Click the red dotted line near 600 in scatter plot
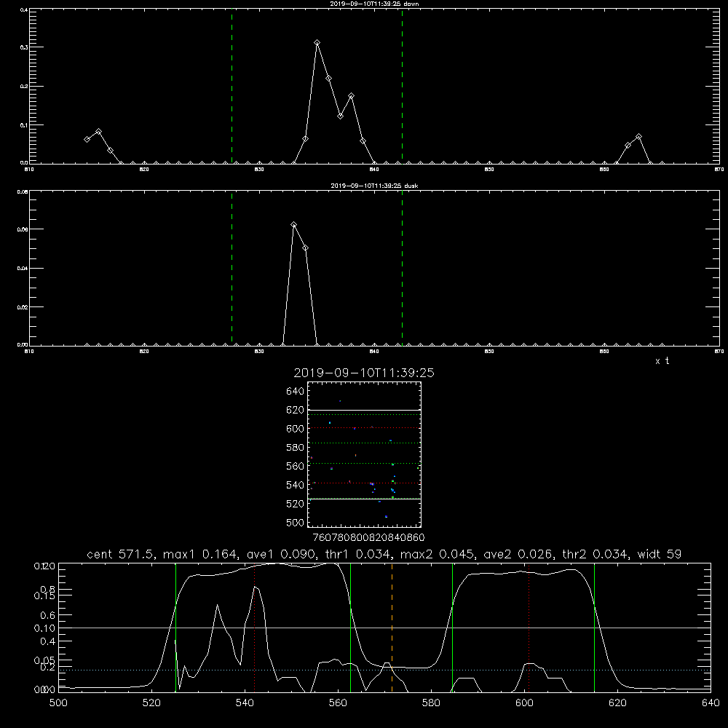 pos(364,427)
